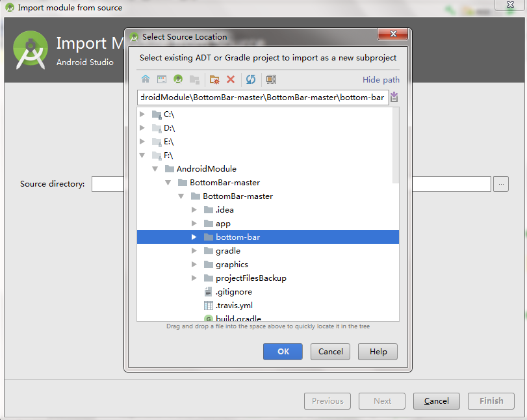
Task: Expand the projectFilesBackup folder
Action: (194, 278)
